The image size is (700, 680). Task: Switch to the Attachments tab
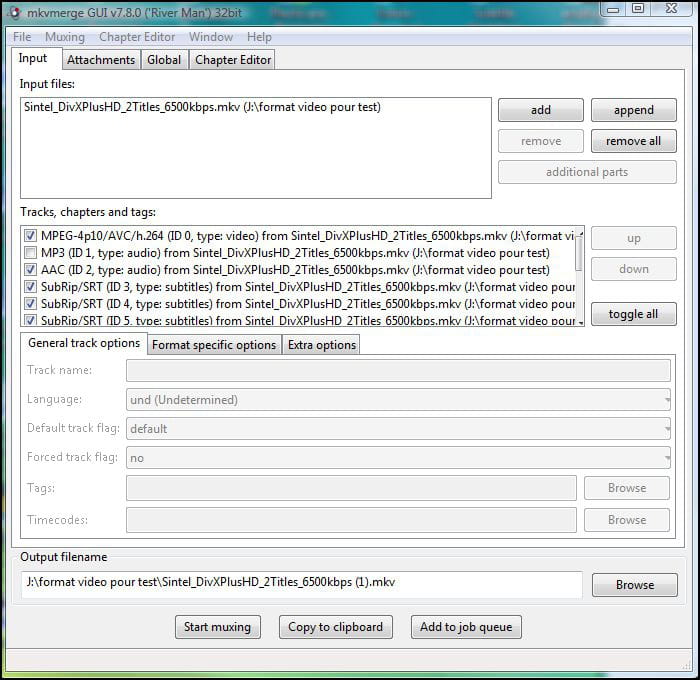pos(101,60)
